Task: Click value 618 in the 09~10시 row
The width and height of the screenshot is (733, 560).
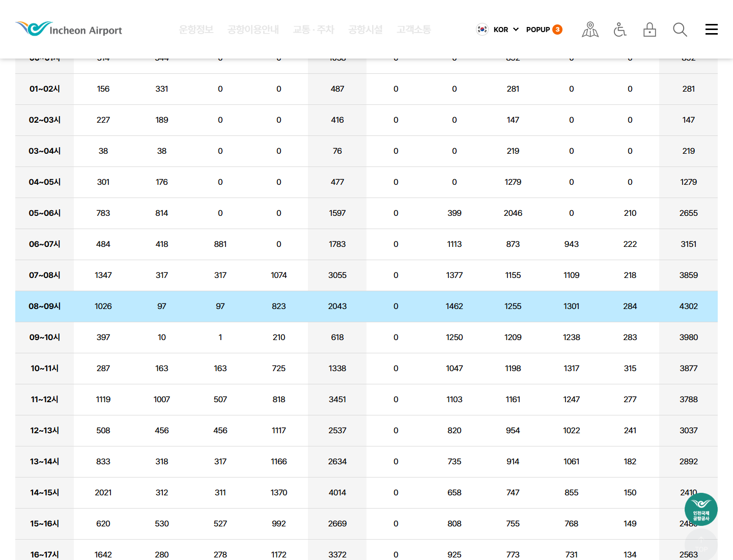Action: click(x=337, y=338)
